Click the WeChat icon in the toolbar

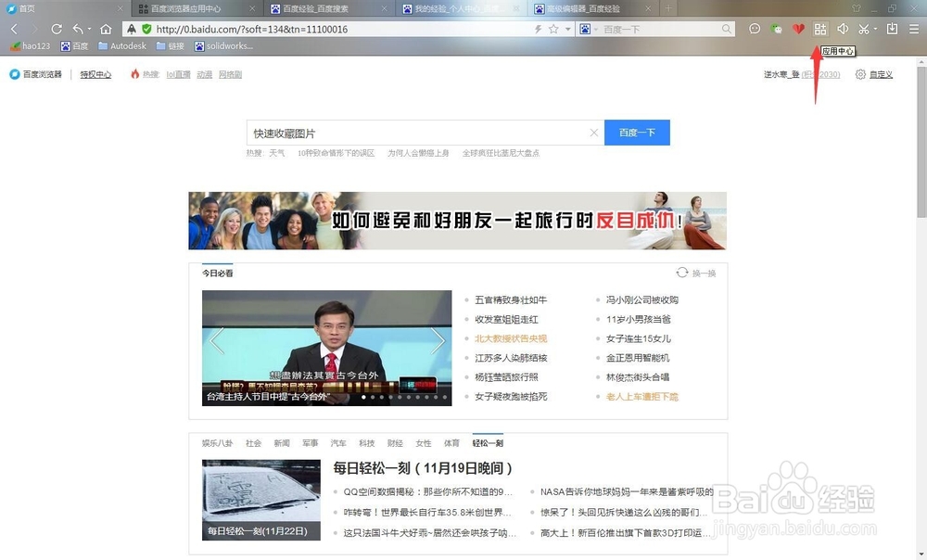click(x=775, y=29)
